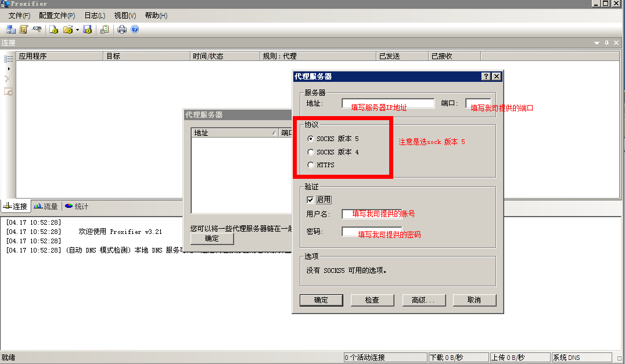Select SOCKS 版本 5 protocol option

(x=311, y=139)
